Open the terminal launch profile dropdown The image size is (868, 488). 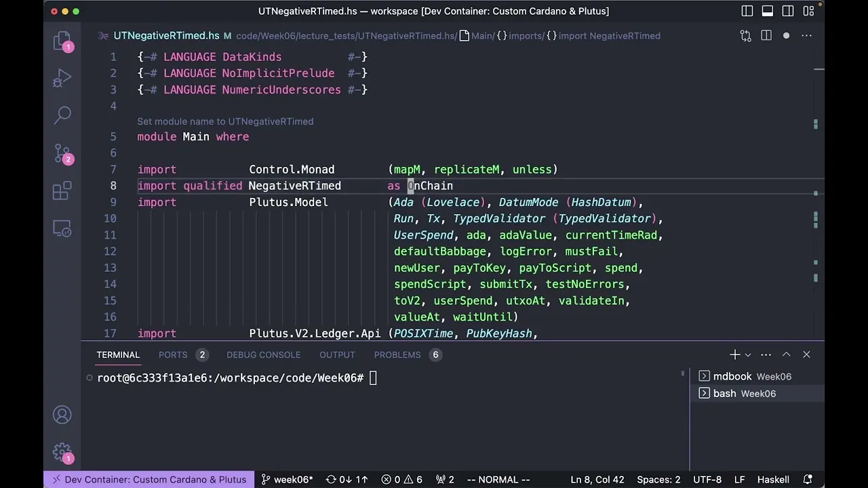tap(748, 354)
